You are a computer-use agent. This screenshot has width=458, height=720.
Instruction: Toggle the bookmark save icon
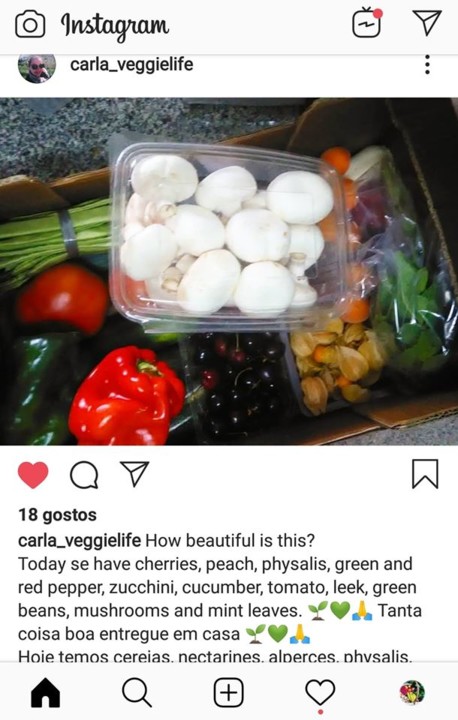coord(425,474)
